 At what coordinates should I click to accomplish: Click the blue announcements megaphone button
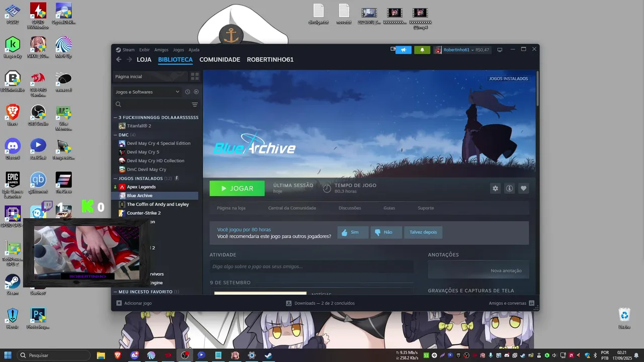point(404,50)
